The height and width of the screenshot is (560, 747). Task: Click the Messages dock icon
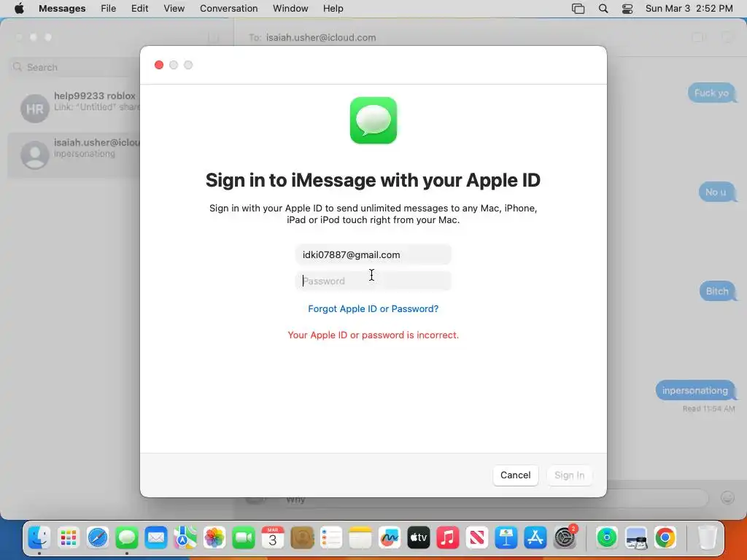tap(127, 538)
